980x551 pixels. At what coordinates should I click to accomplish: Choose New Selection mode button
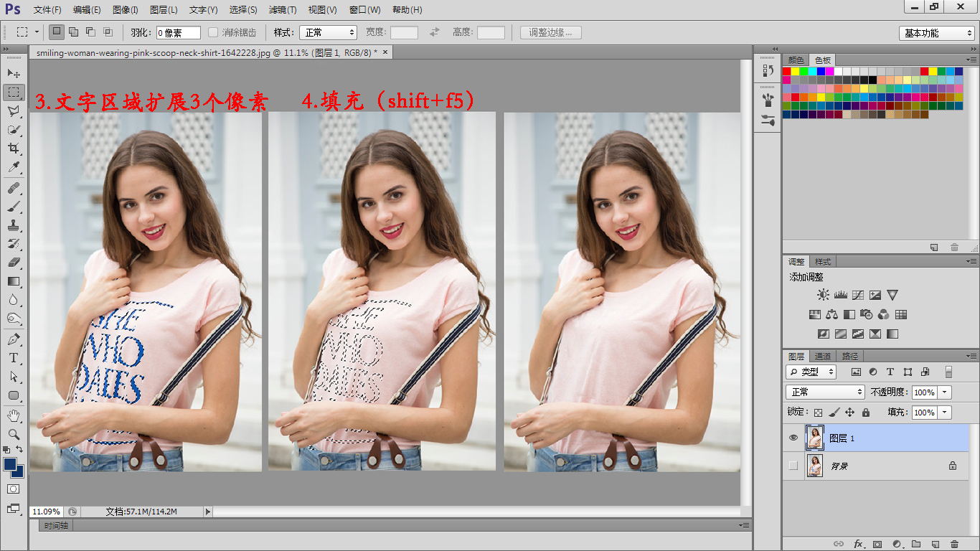(x=56, y=32)
